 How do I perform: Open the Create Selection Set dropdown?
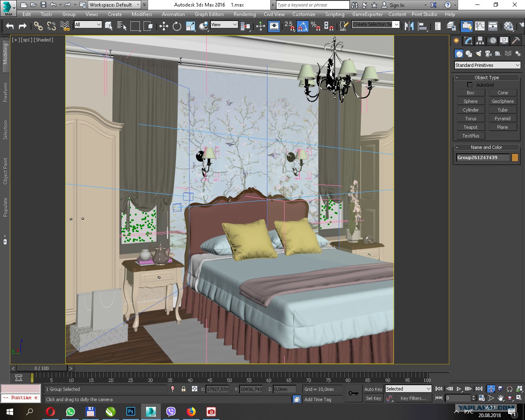376,24
